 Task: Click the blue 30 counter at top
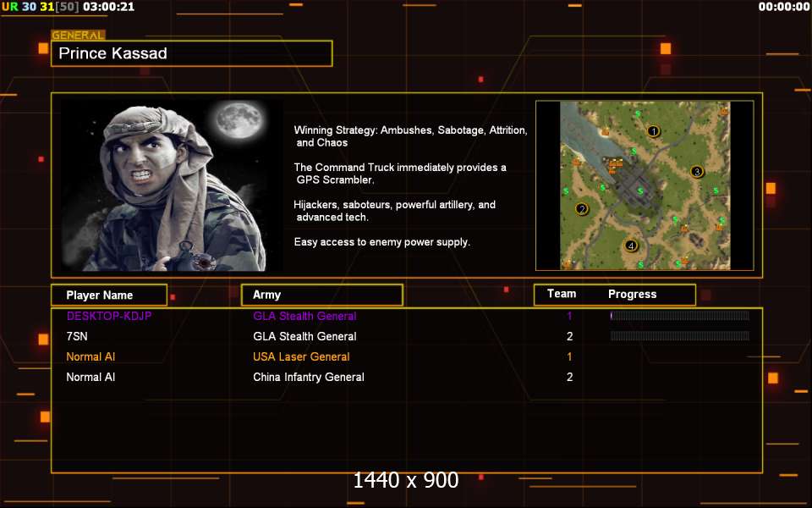[x=29, y=7]
